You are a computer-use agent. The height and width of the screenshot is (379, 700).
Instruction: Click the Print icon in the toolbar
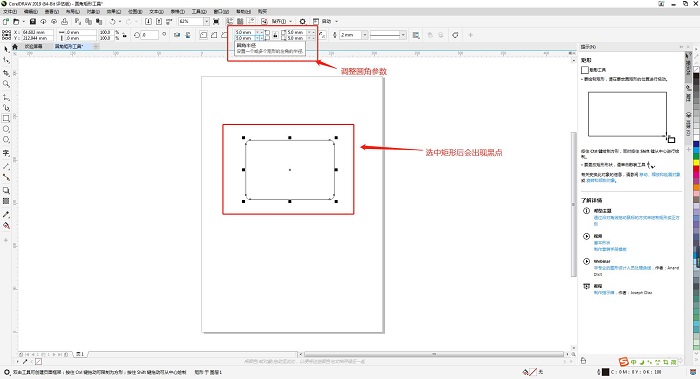65,21
